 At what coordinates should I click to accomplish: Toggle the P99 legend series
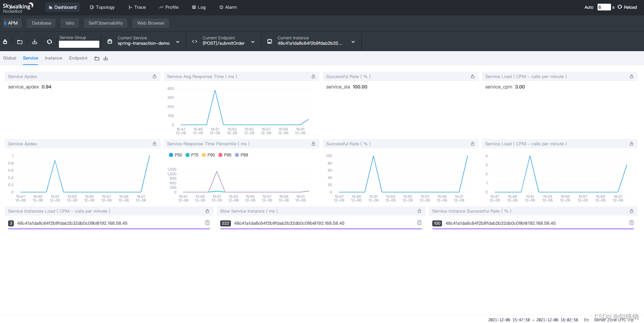(241, 155)
